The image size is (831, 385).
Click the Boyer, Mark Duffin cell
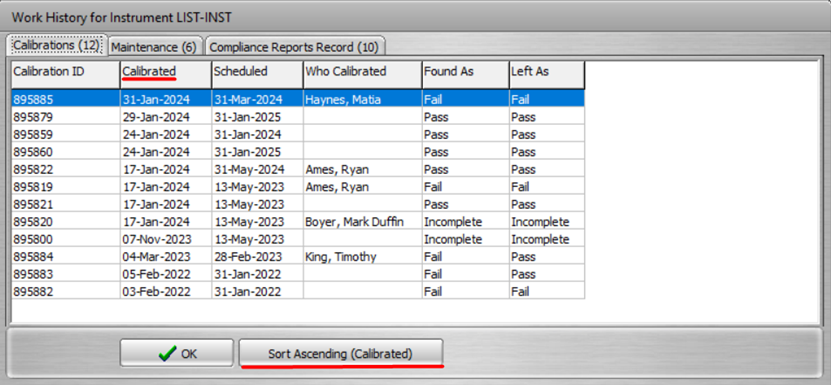pos(363,222)
